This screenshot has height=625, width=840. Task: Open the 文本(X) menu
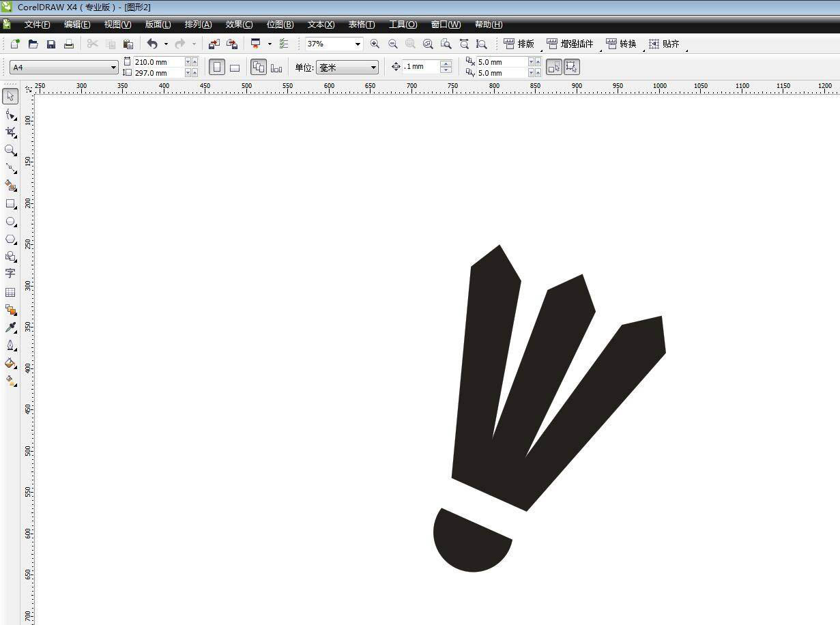pyautogui.click(x=321, y=25)
